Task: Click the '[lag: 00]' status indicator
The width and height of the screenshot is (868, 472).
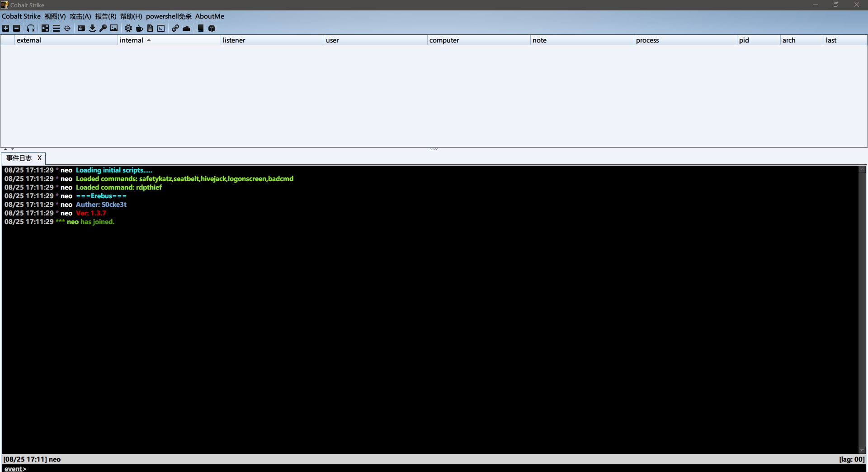Action: click(852, 459)
